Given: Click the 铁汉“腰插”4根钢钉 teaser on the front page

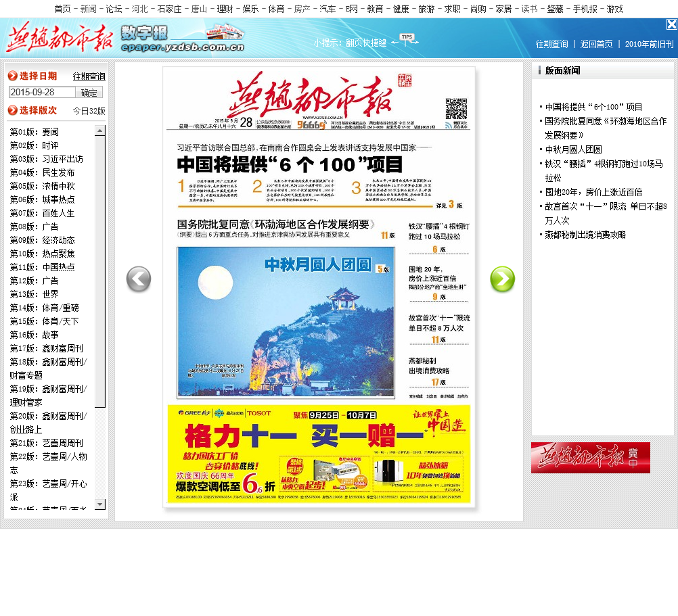Looking at the screenshot, I should pos(439,231).
